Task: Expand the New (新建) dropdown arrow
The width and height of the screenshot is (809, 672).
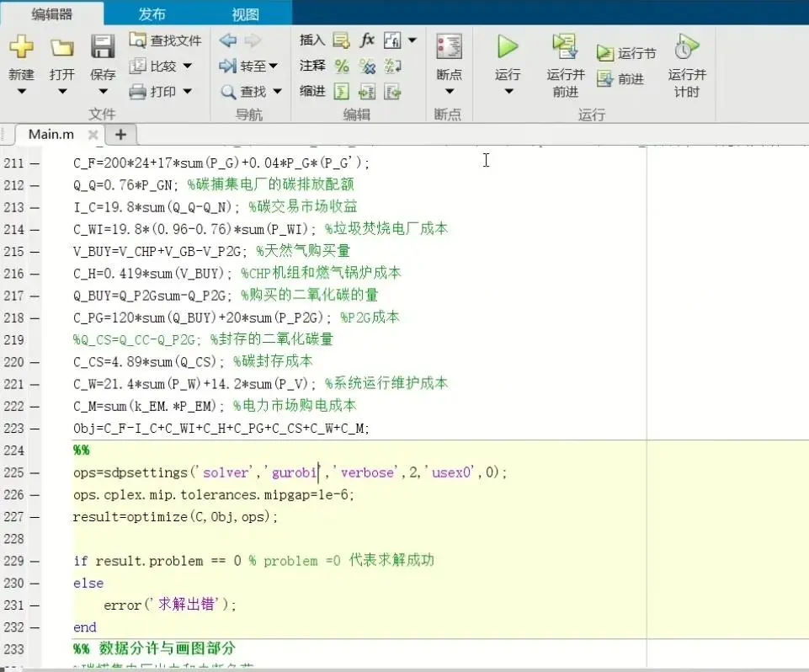Action: pos(21,91)
